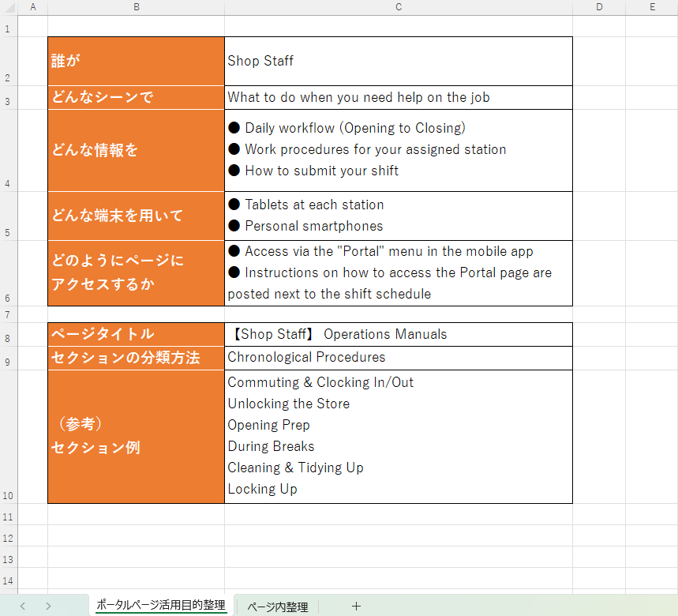Screen dimensions: 678x616
Task: Select column E by its header
Action: point(651,7)
